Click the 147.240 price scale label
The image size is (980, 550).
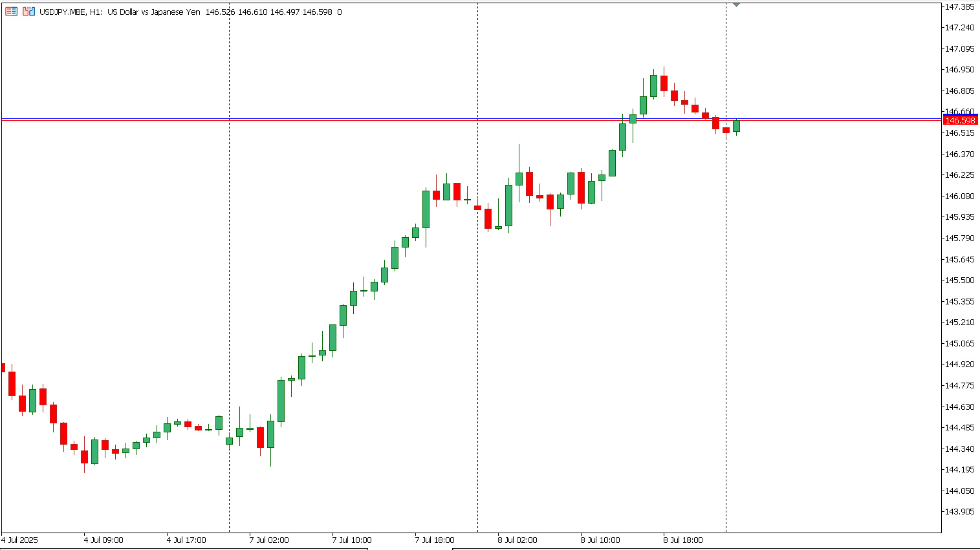point(960,28)
